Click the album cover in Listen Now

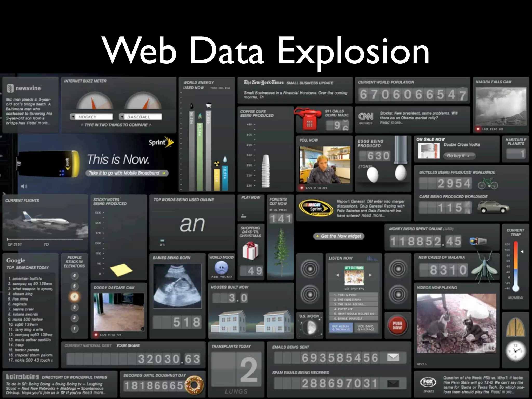pyautogui.click(x=354, y=276)
